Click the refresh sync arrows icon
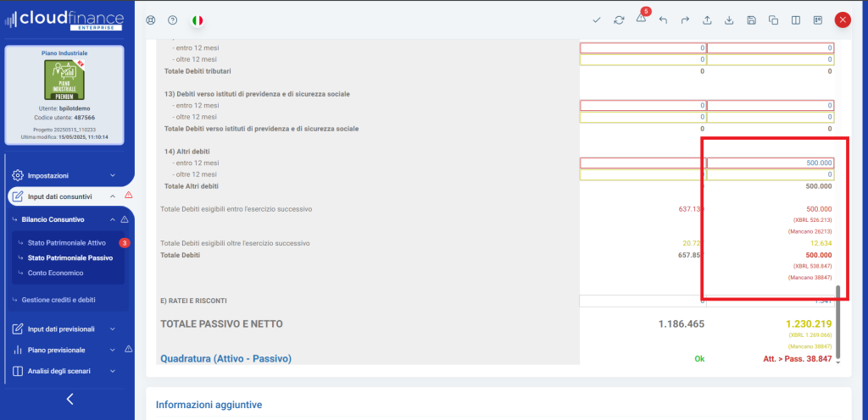868x420 pixels. coord(619,19)
